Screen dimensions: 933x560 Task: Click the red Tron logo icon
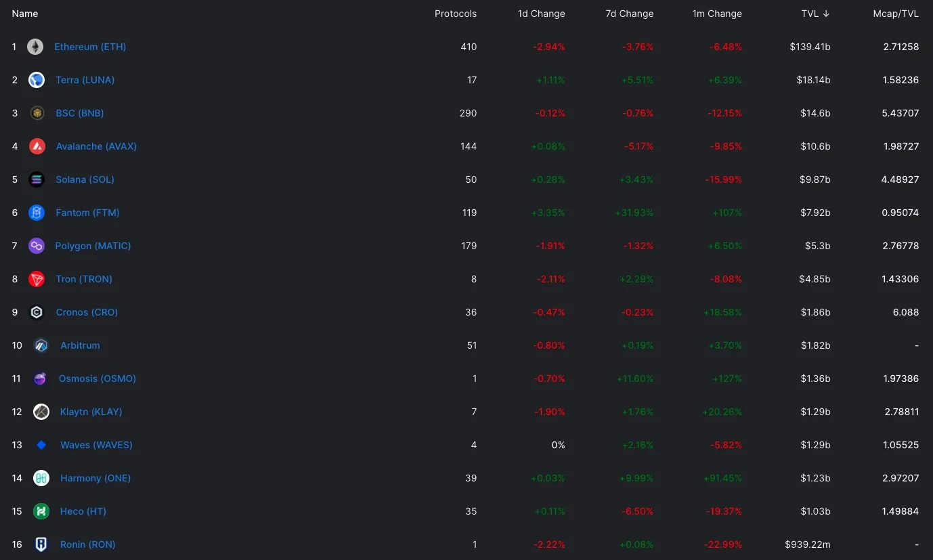pos(37,279)
